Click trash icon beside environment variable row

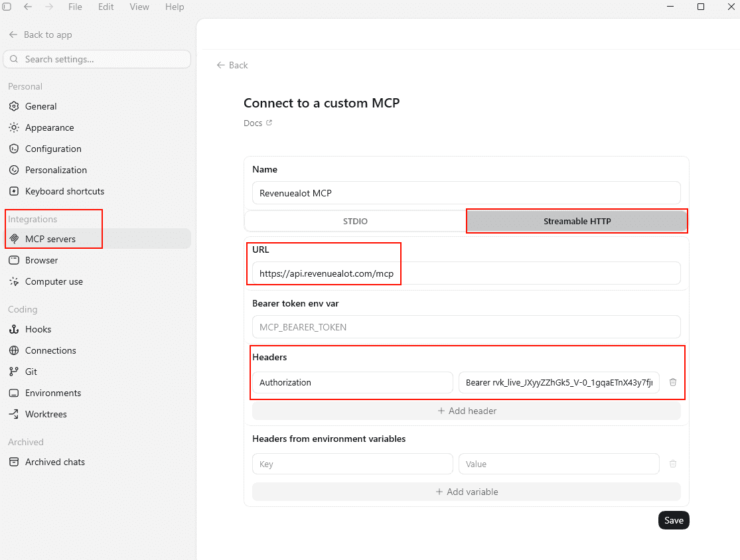673,464
